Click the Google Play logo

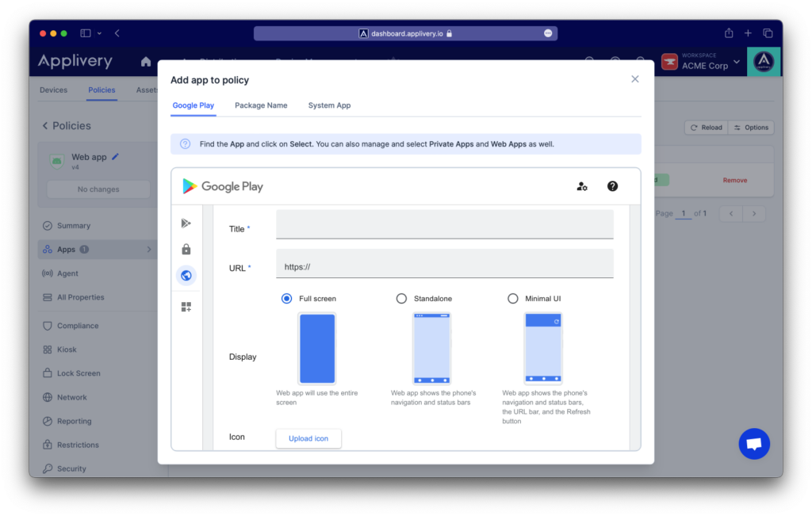(x=223, y=186)
